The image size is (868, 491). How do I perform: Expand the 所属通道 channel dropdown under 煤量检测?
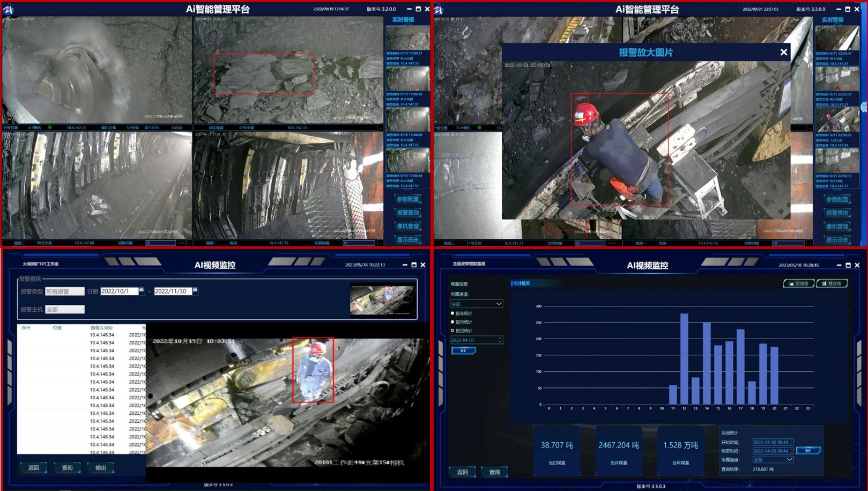pos(498,304)
